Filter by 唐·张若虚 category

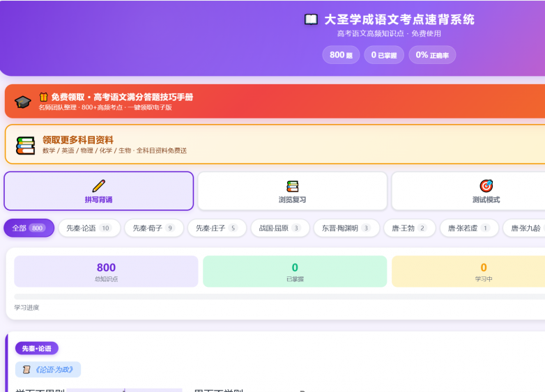pos(469,228)
